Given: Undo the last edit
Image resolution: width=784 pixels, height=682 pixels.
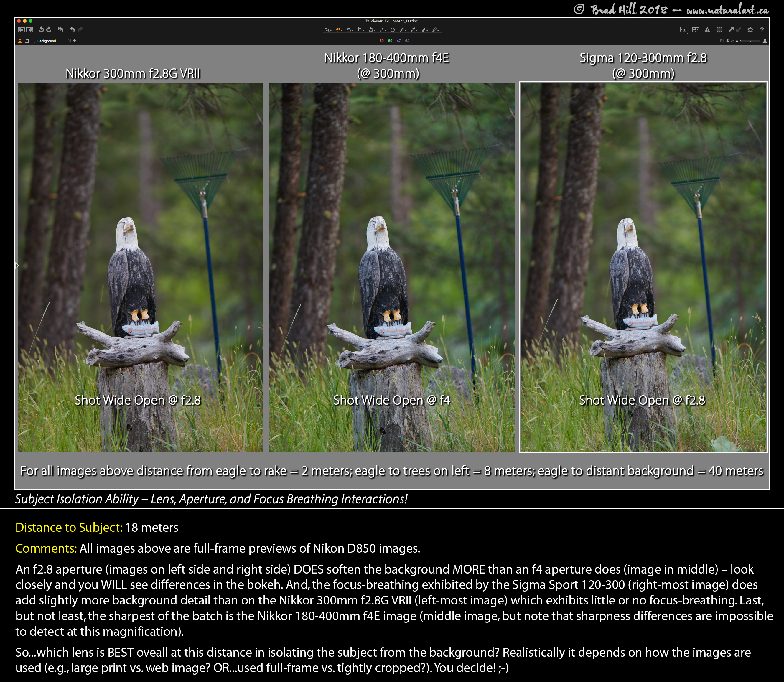Looking at the screenshot, I should click(73, 30).
